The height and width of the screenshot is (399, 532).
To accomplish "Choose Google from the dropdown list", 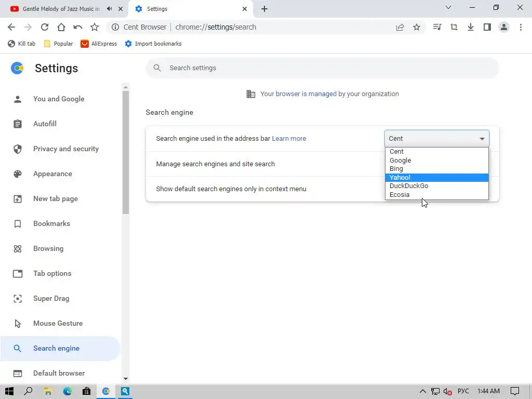I will (x=436, y=160).
